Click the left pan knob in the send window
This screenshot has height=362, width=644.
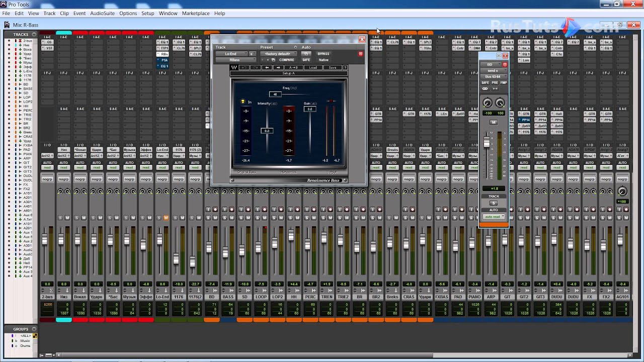point(488,103)
